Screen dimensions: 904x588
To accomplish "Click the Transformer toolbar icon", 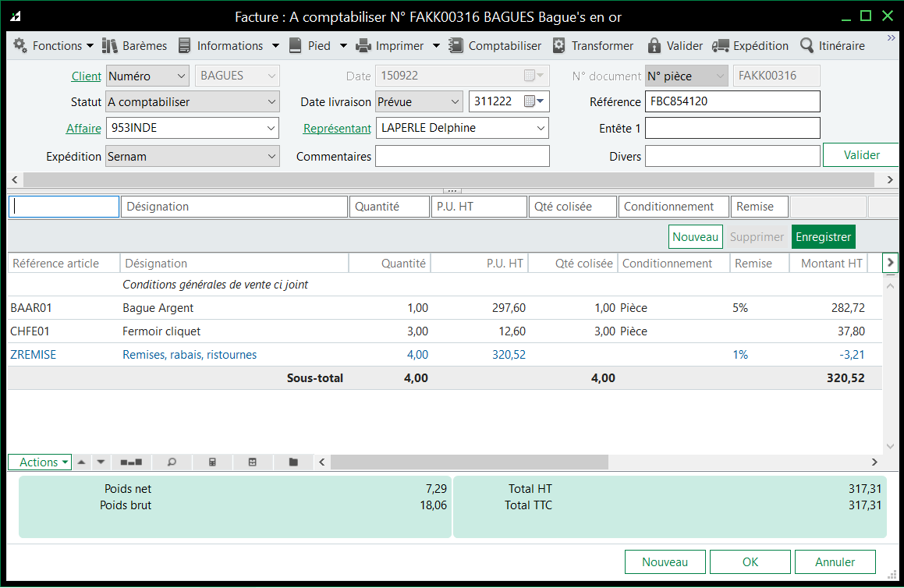I will coord(558,45).
